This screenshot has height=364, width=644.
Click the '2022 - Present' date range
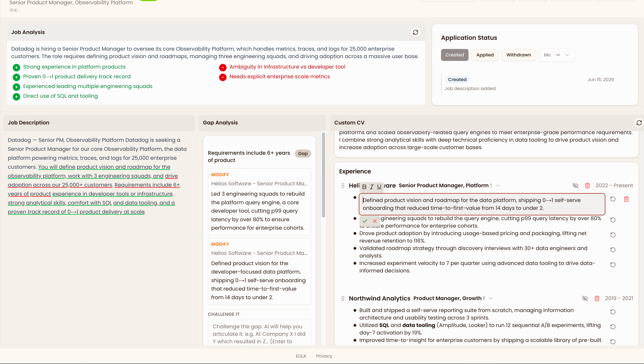click(614, 186)
